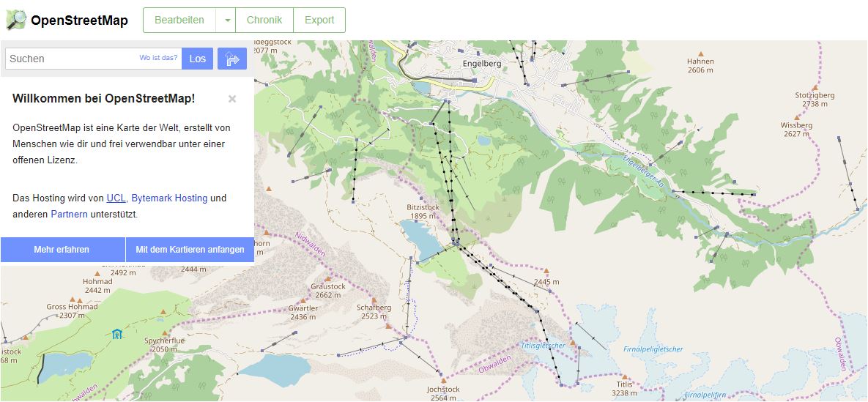
Task: Click the Schafberg 2523 m label
Action: (374, 312)
